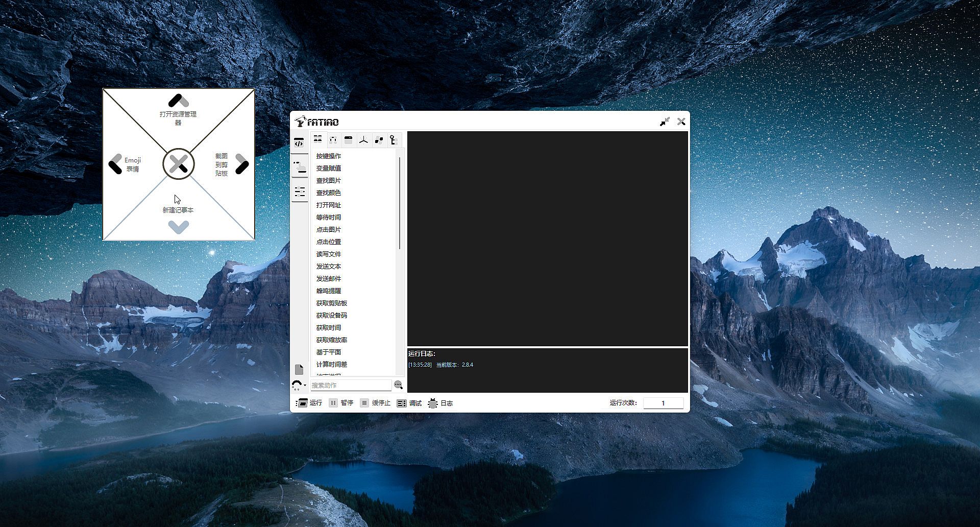This screenshot has height=527, width=980.
Task: Click the dark script editor area
Action: [548, 238]
